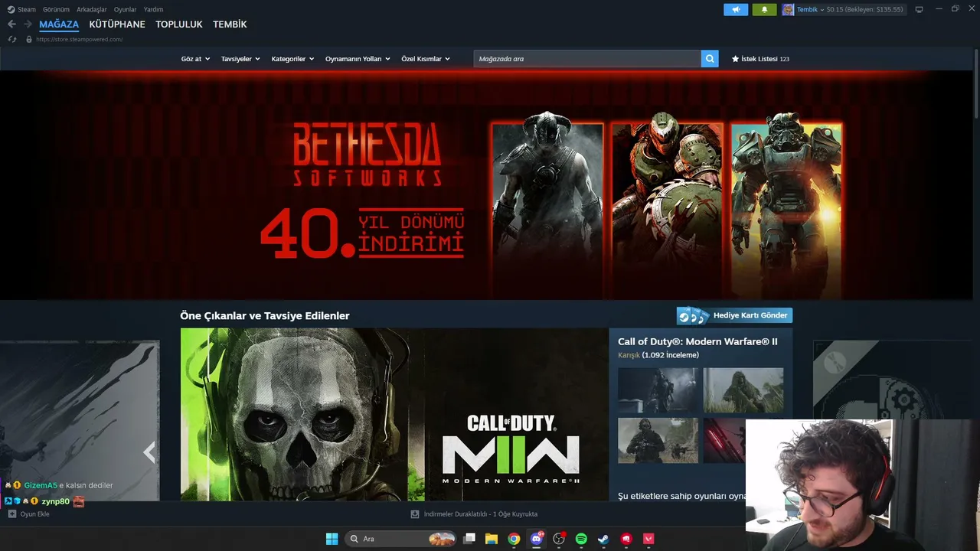Open Google Chrome from the taskbar
This screenshot has width=980, height=551.
[x=514, y=539]
